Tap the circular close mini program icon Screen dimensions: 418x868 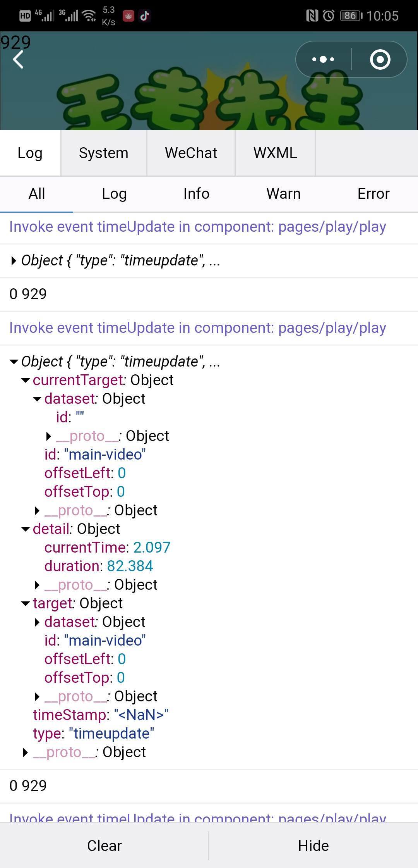coord(380,59)
